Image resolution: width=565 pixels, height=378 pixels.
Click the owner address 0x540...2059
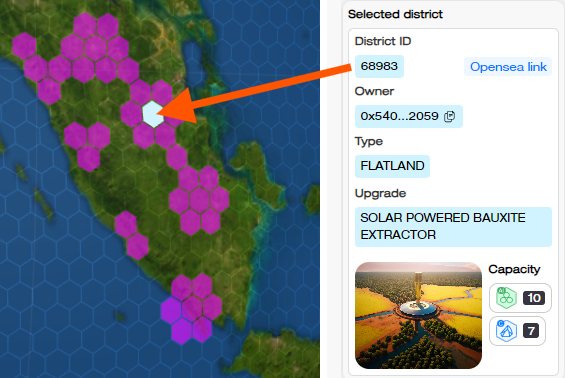click(399, 116)
